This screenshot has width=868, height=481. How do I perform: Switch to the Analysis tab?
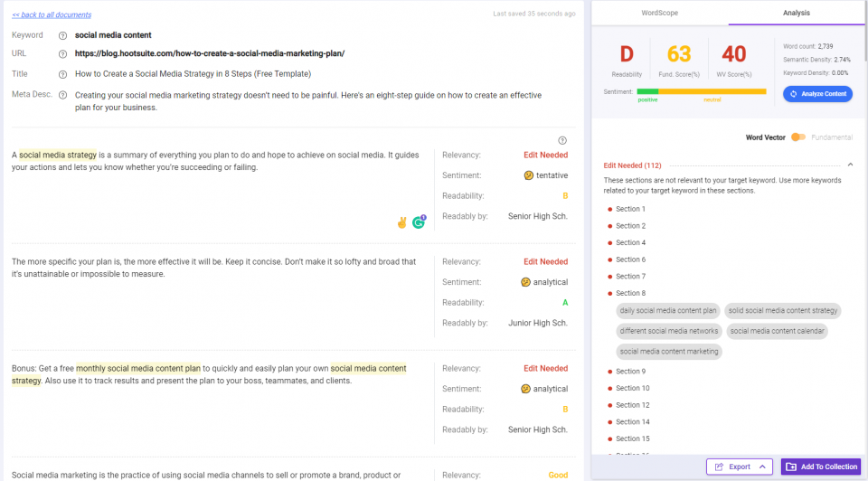796,13
